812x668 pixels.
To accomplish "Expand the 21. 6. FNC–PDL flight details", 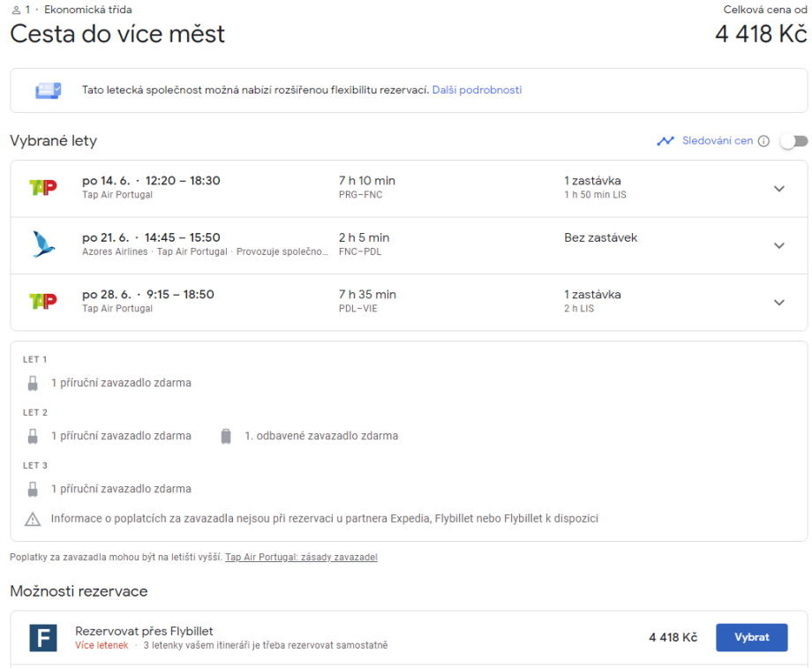I will [778, 245].
